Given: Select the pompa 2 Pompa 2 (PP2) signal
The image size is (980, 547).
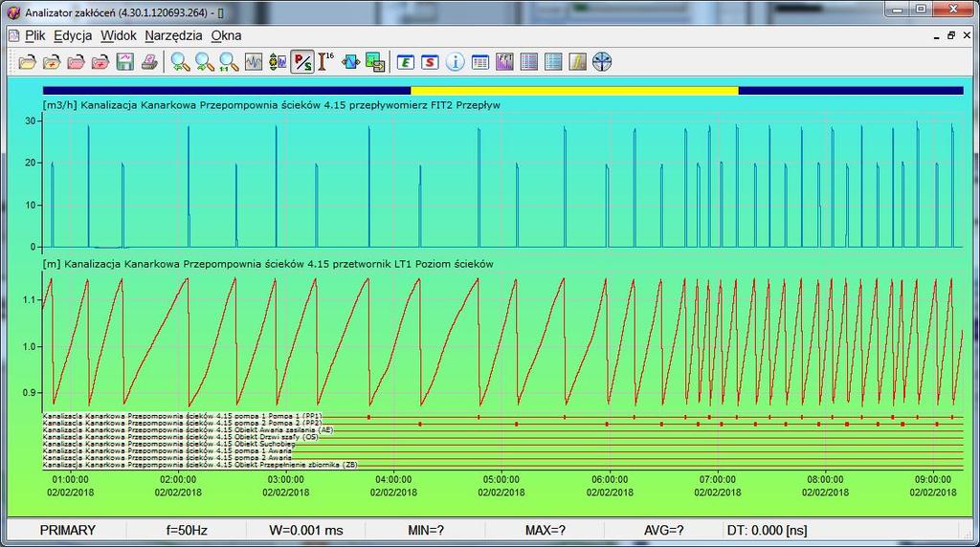Looking at the screenshot, I should pyautogui.click(x=183, y=423).
